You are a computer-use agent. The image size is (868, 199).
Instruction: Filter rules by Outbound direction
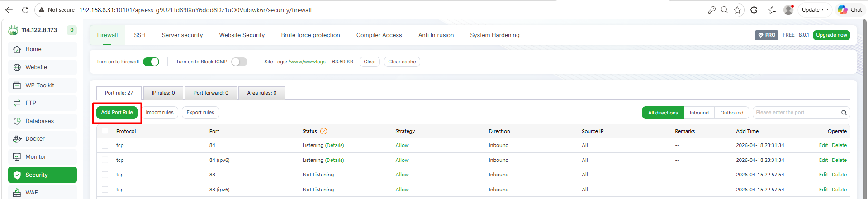click(731, 113)
